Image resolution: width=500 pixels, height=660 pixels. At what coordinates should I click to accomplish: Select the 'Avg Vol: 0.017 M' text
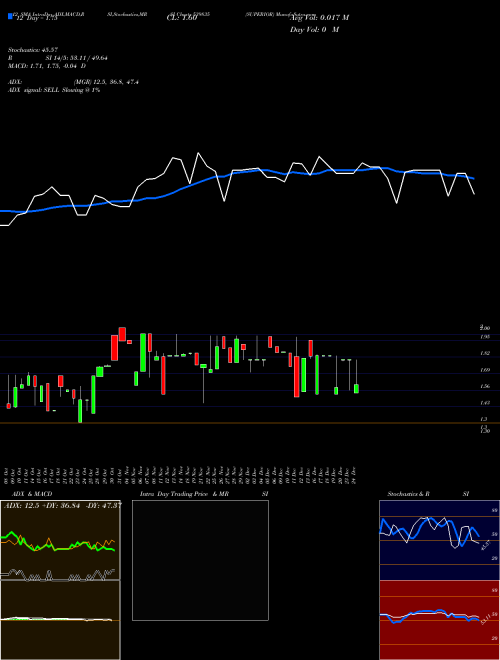click(319, 18)
